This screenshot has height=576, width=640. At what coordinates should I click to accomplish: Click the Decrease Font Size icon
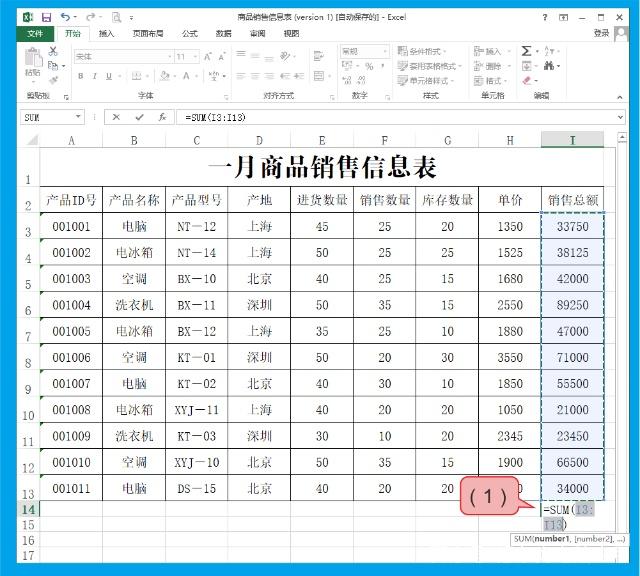(x=222, y=56)
